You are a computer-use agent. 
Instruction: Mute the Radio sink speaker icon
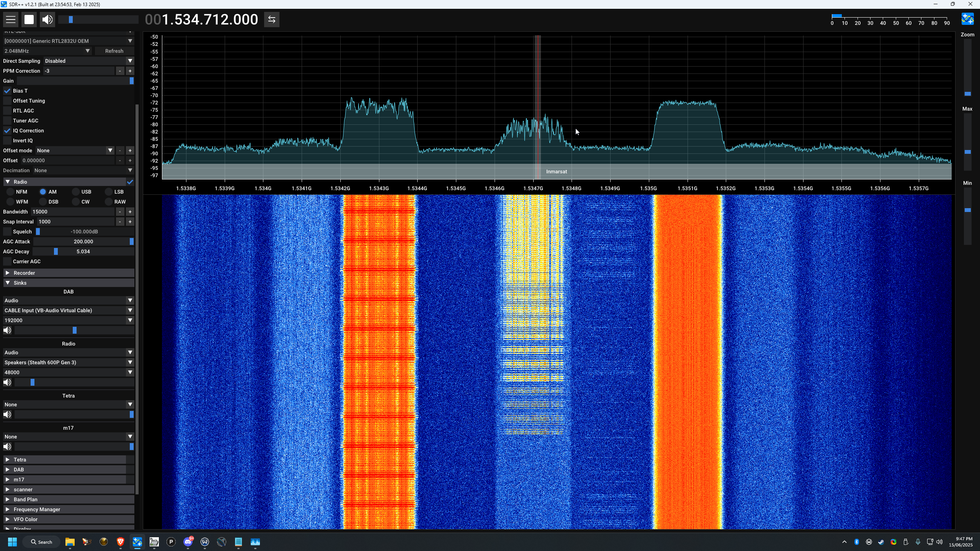[7, 382]
